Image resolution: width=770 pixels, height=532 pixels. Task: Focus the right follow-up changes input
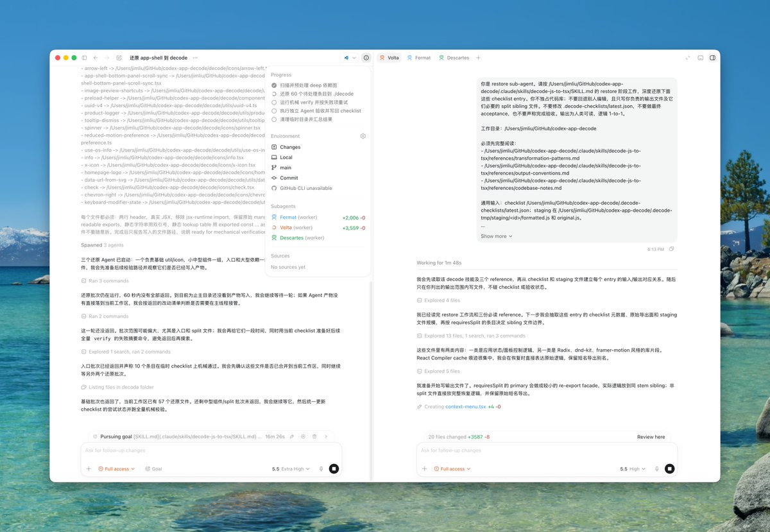coord(547,450)
